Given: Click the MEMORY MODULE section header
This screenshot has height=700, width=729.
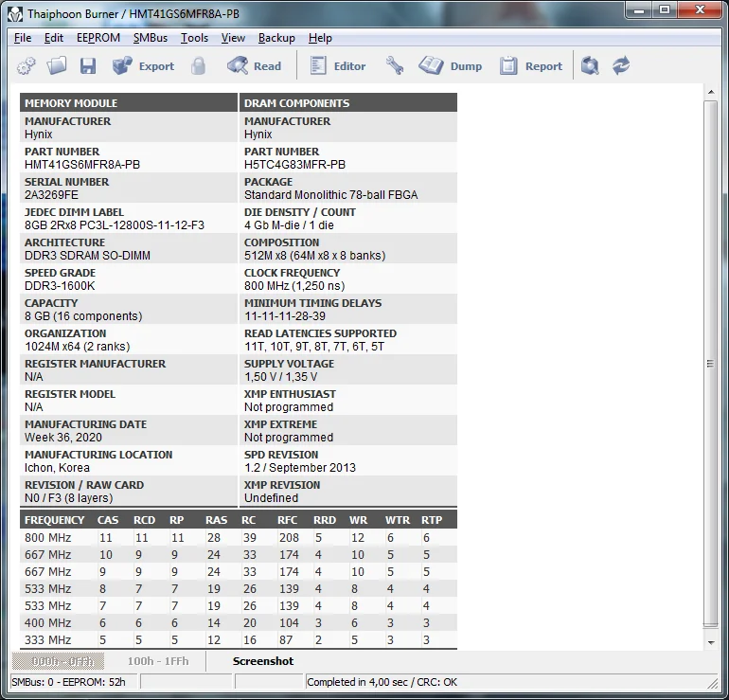Looking at the screenshot, I should tap(129, 103).
